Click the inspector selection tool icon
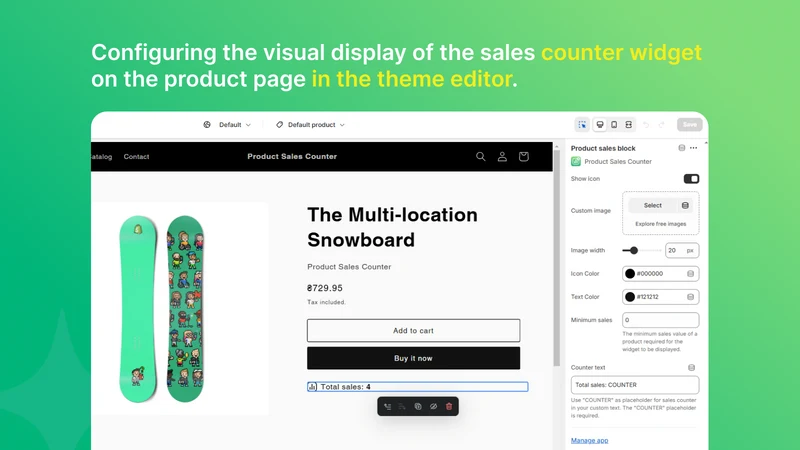The width and height of the screenshot is (800, 450). coord(582,124)
